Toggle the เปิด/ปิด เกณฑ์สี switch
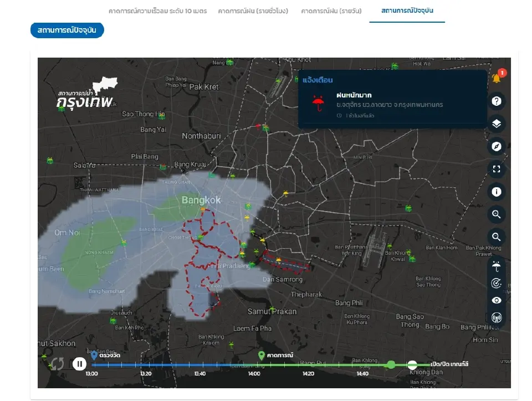Viewport: 532px width, 401px height. pyautogui.click(x=412, y=365)
